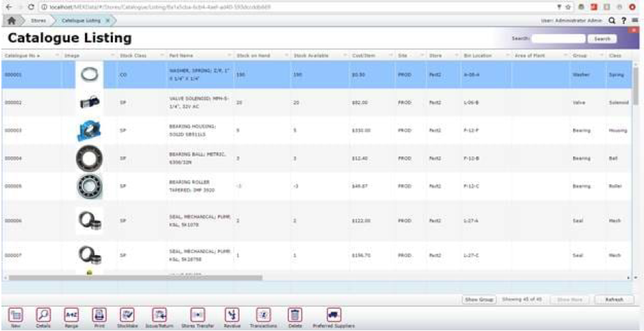This screenshot has height=331, width=644.
Task: Close the Catalogue Listing tab
Action: 109,21
